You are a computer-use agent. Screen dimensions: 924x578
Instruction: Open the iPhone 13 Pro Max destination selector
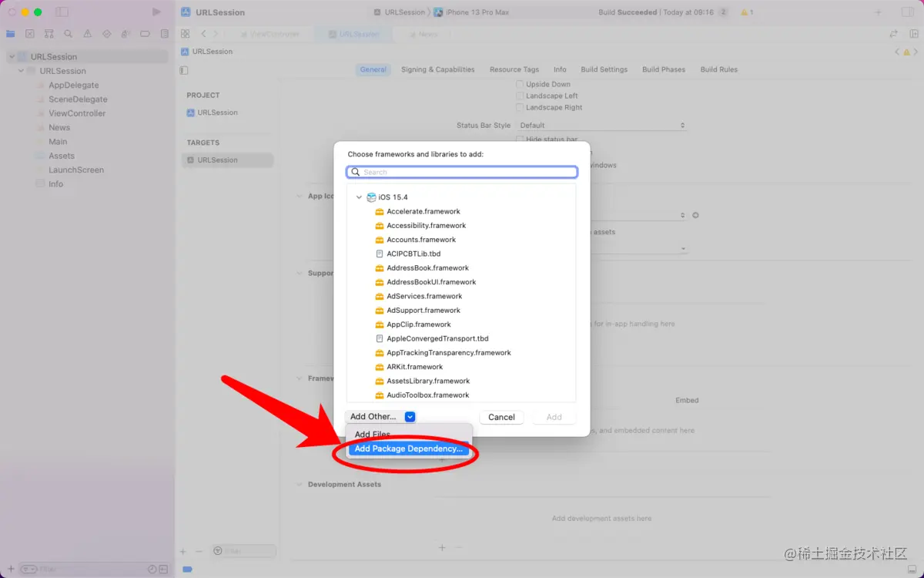click(x=470, y=12)
